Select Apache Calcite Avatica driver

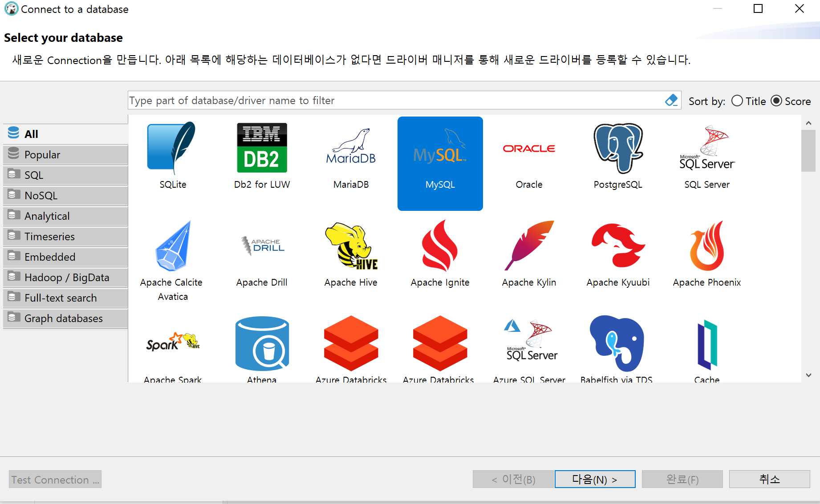(x=173, y=246)
